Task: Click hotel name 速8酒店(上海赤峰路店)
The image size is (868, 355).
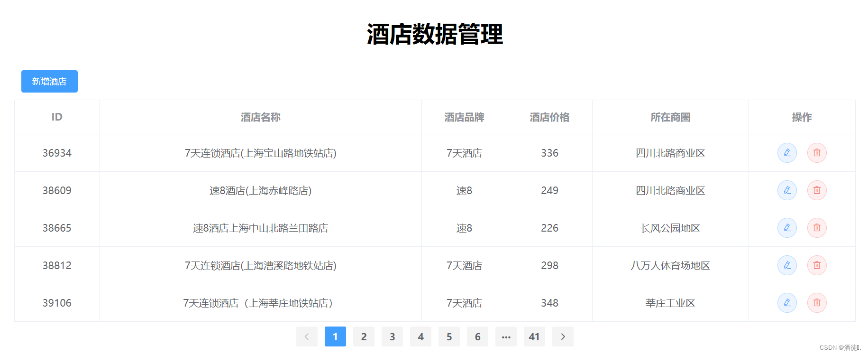Action: (261, 190)
